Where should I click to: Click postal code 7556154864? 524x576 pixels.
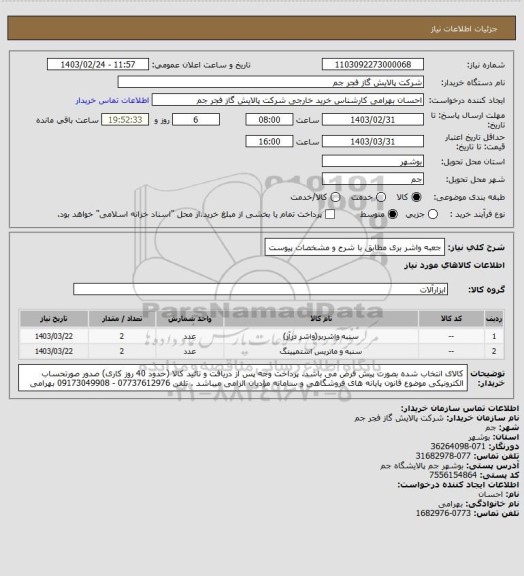pos(453,475)
